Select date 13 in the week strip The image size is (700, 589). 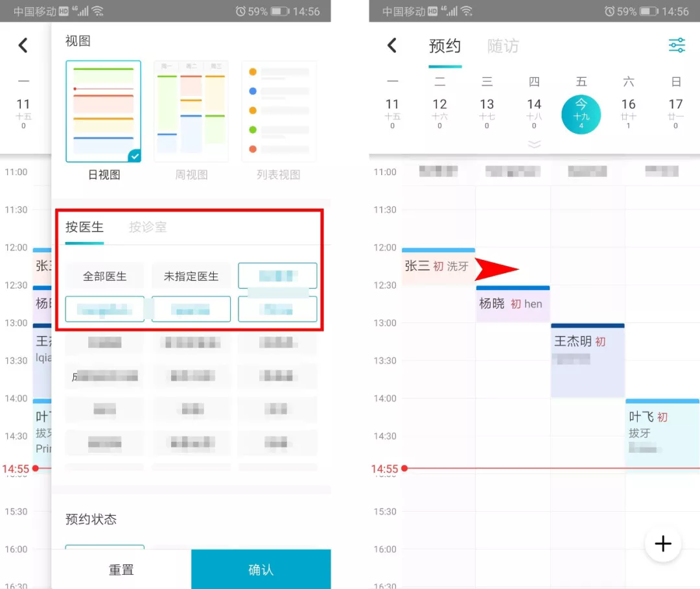(x=487, y=113)
